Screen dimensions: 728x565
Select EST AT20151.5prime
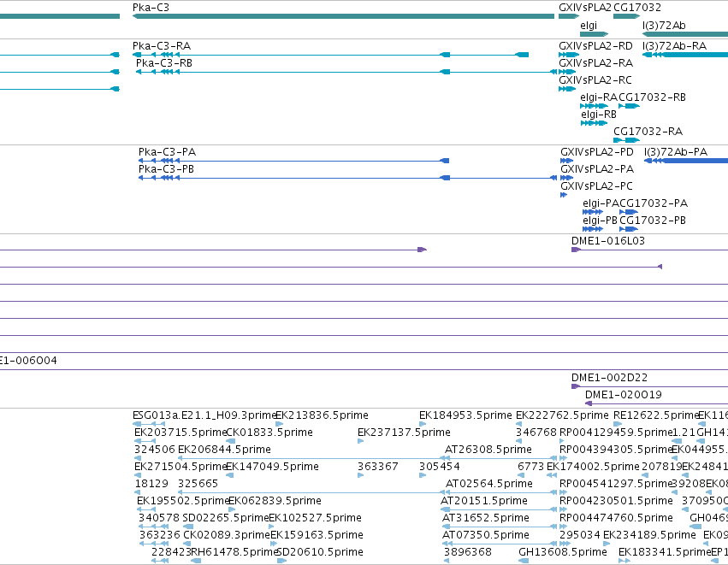pyautogui.click(x=499, y=509)
